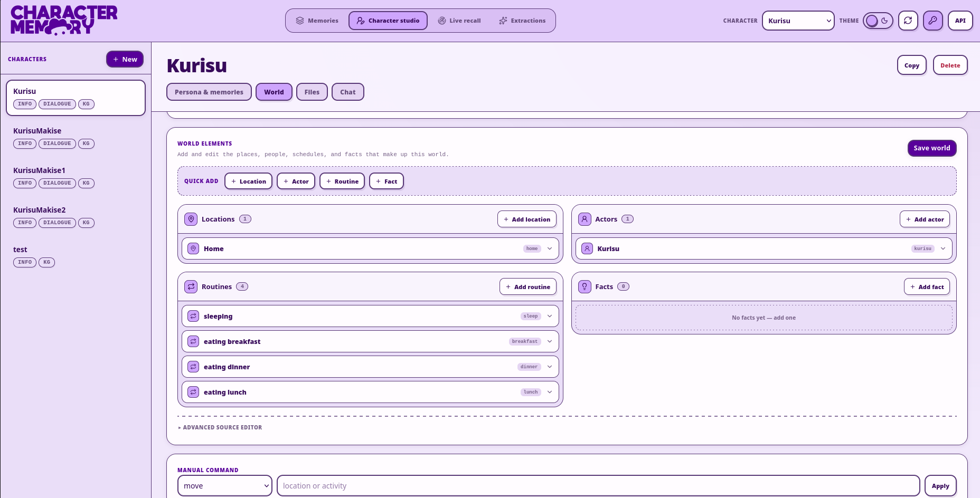The height and width of the screenshot is (498, 980).
Task: Click the Add fact button
Action: pyautogui.click(x=927, y=286)
